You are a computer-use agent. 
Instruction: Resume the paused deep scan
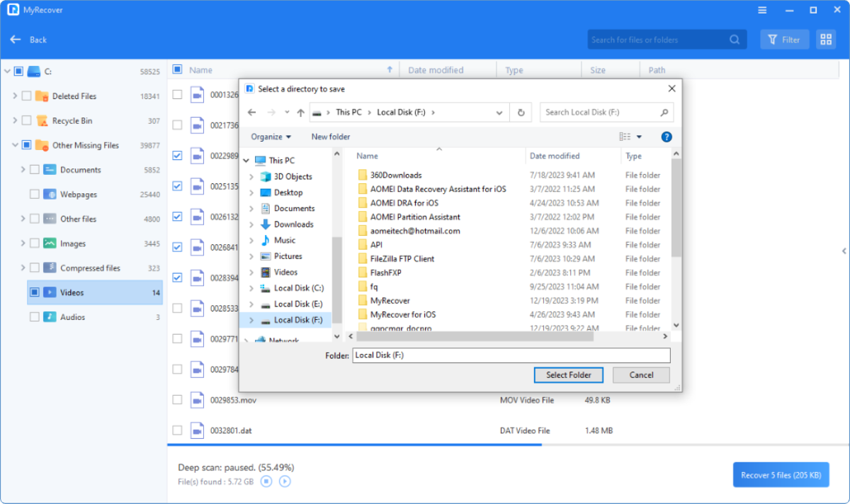click(x=285, y=481)
